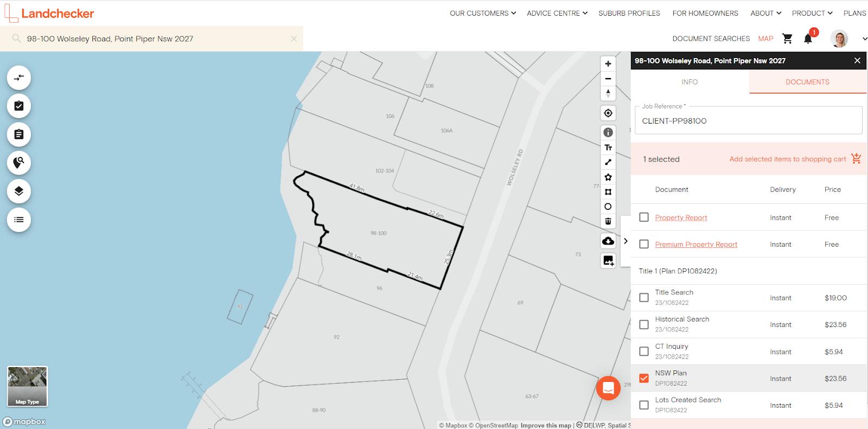Open the Premium Property Report link
Image resolution: width=868 pixels, height=429 pixels.
click(696, 244)
